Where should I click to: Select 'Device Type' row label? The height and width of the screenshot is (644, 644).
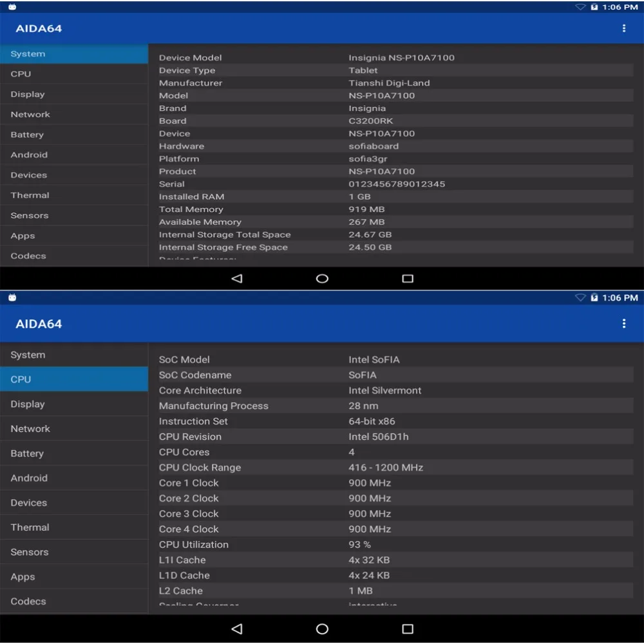coord(187,70)
